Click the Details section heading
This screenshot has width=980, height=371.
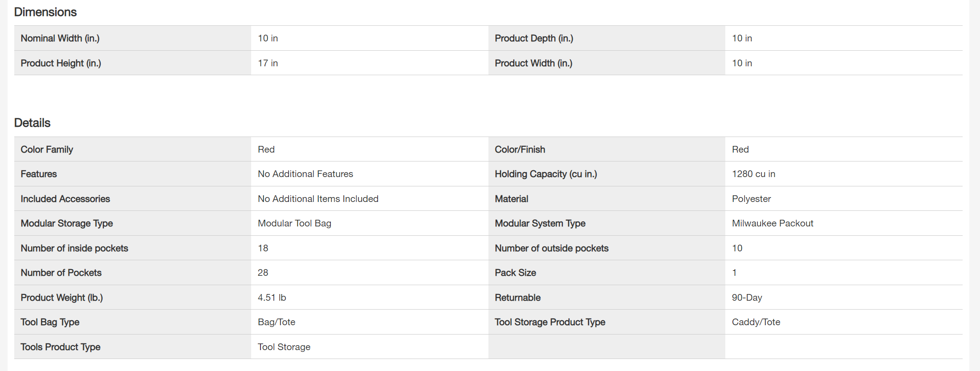pos(33,123)
